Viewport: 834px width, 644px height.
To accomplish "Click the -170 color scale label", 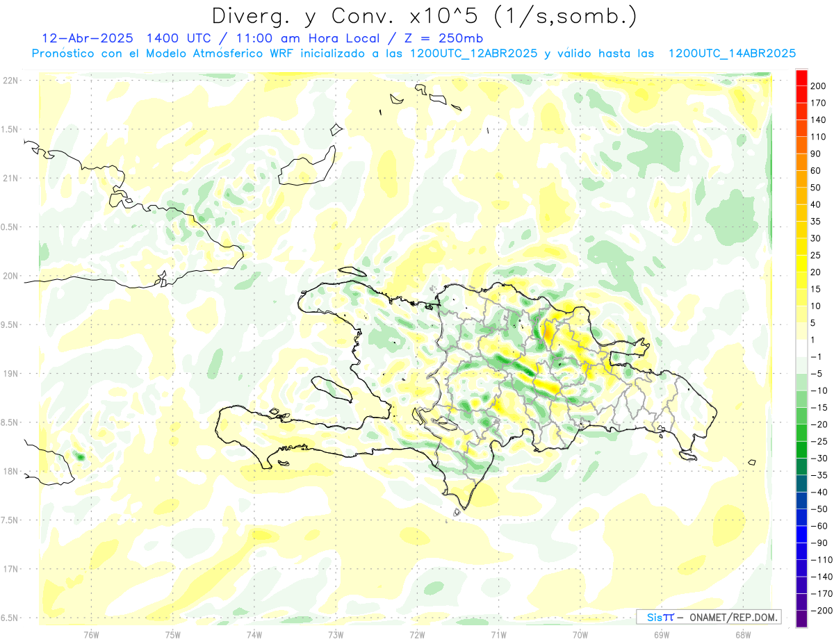I will (x=822, y=593).
